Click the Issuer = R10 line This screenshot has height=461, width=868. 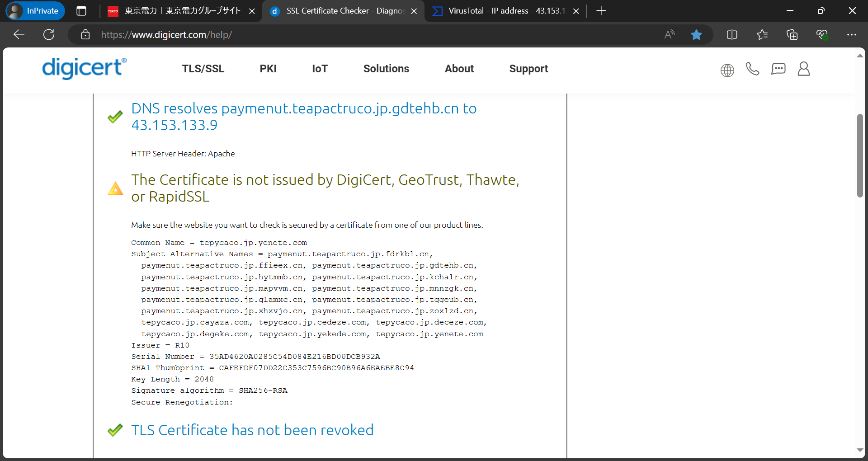pyautogui.click(x=160, y=345)
